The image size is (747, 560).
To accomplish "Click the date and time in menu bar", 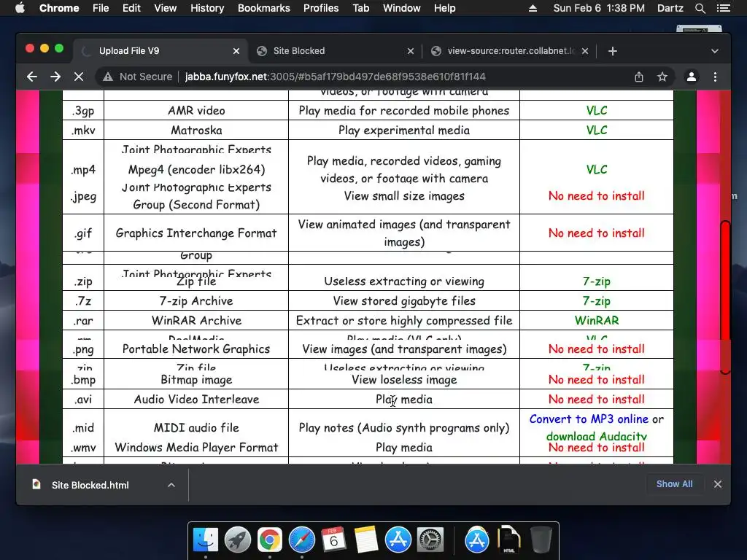I will (599, 8).
